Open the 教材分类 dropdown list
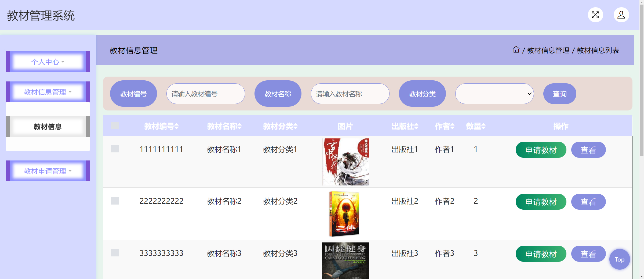The width and height of the screenshot is (644, 279). 494,94
